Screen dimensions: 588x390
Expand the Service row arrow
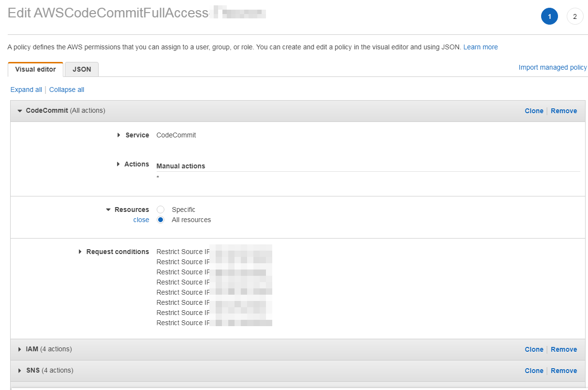[x=118, y=135]
